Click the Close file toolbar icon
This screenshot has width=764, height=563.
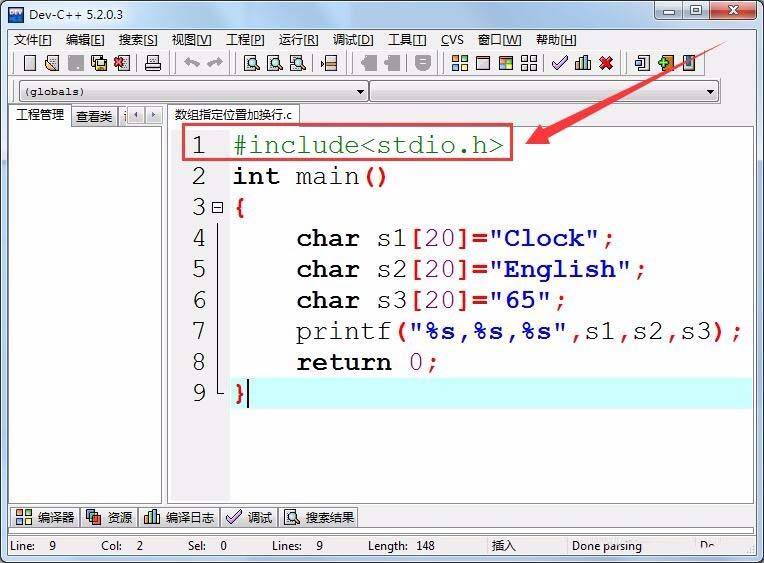(x=122, y=63)
